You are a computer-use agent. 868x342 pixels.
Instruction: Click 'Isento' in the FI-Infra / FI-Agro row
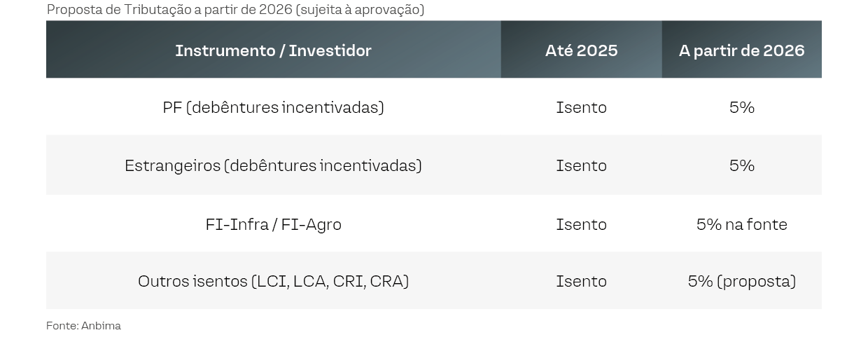(581, 224)
